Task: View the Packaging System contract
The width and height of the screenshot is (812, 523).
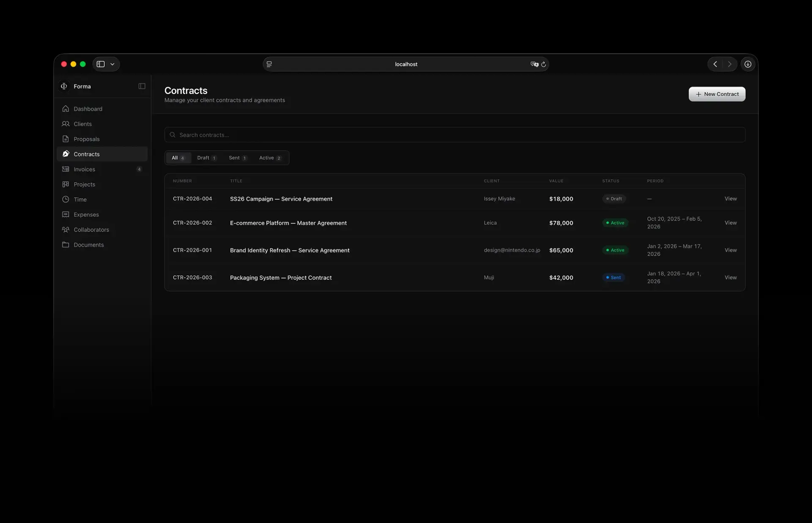Action: (730, 278)
